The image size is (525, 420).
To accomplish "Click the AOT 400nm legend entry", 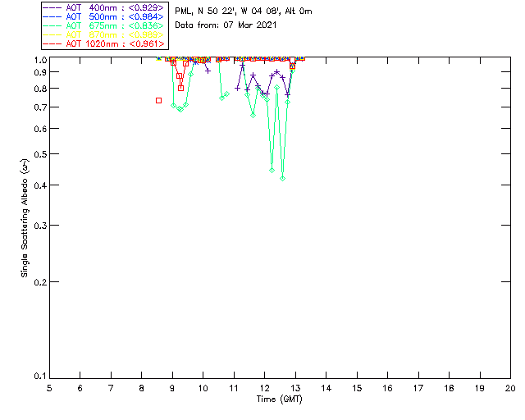I will (103, 7).
